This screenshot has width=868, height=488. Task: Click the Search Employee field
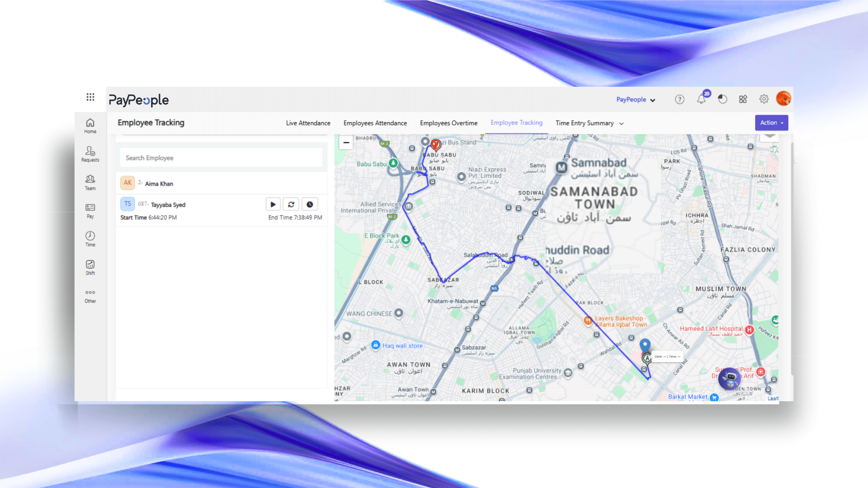point(221,158)
